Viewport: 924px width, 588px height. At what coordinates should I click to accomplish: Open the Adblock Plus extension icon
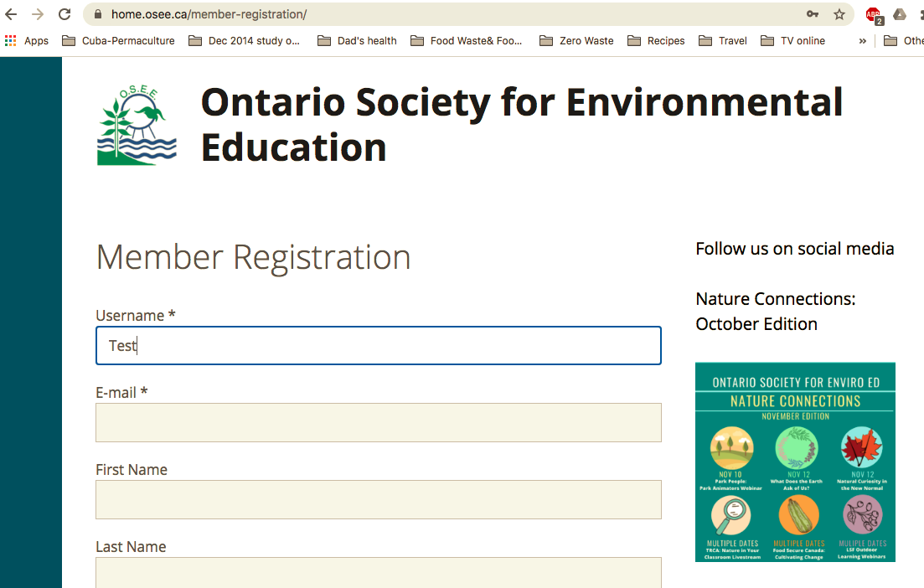[874, 15]
